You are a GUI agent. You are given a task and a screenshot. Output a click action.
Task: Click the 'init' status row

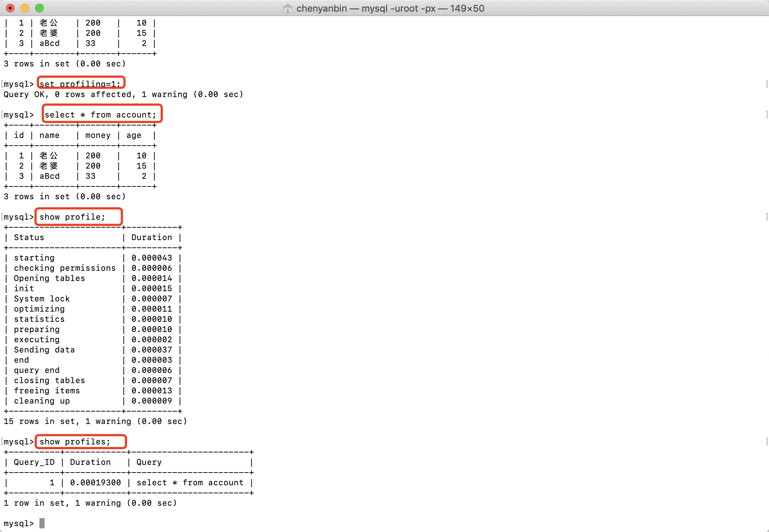(93, 289)
